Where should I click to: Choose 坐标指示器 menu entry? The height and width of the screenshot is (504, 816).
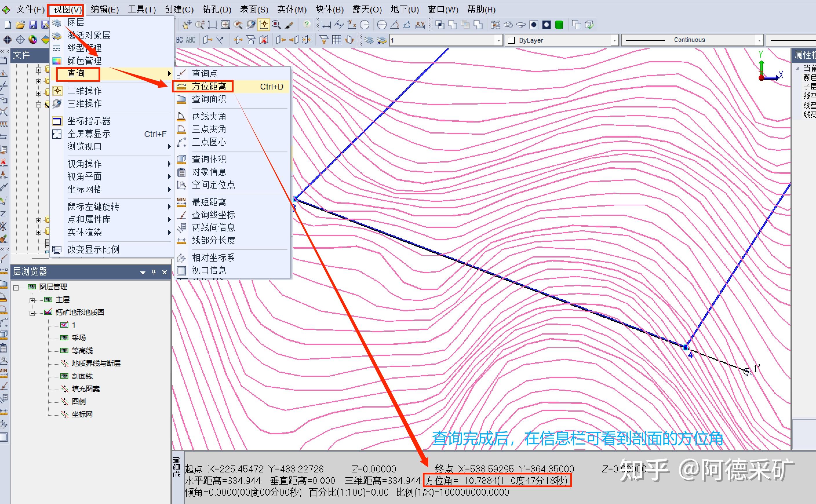tap(112, 121)
